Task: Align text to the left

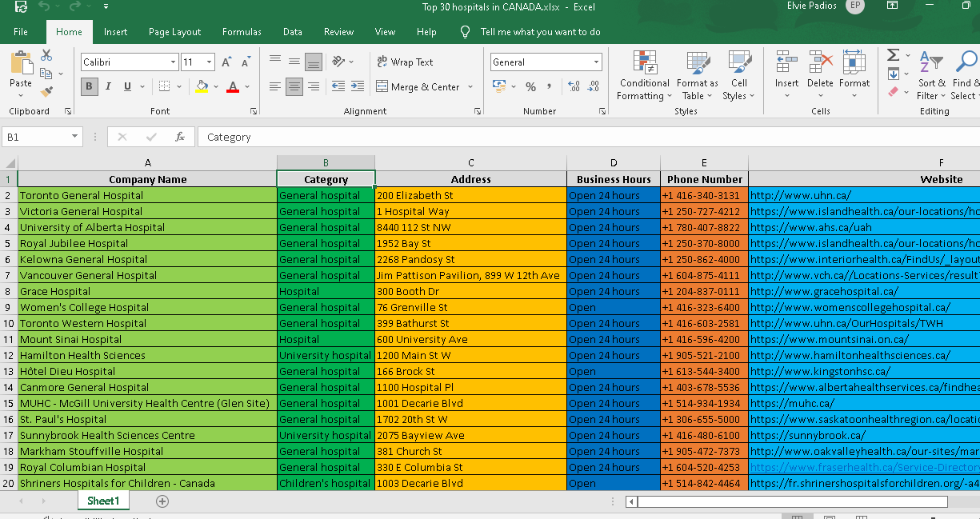Action: click(275, 86)
